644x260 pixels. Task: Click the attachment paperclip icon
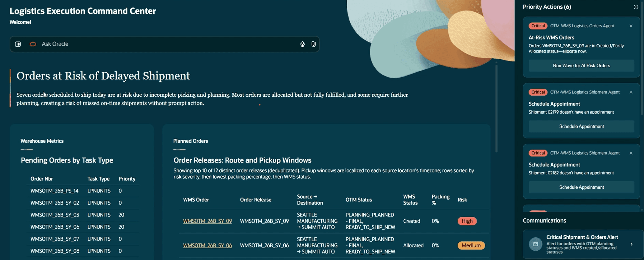313,44
